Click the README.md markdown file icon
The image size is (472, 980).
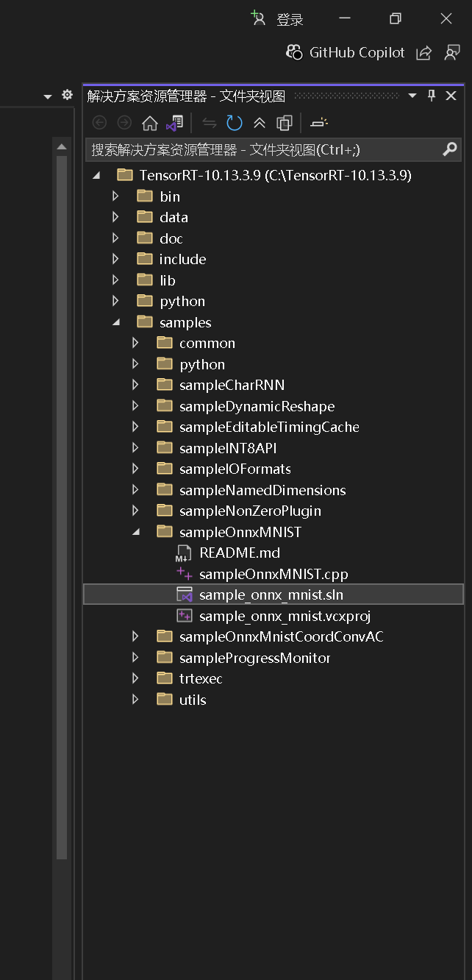184,553
